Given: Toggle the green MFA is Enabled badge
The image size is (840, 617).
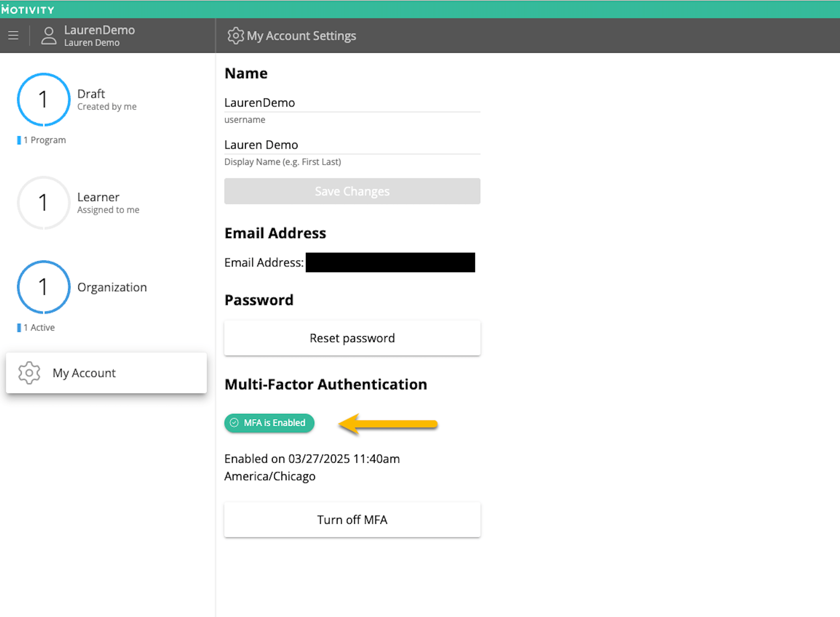Looking at the screenshot, I should click(x=269, y=423).
